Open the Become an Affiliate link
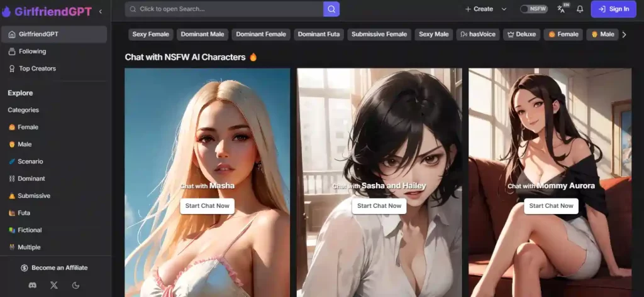The image size is (644, 297). 55,267
